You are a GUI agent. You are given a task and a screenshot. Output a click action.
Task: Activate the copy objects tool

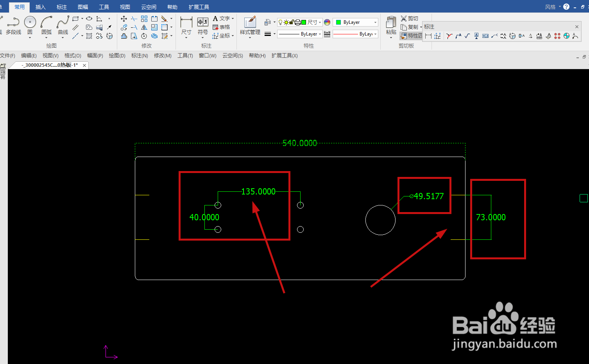tap(124, 27)
